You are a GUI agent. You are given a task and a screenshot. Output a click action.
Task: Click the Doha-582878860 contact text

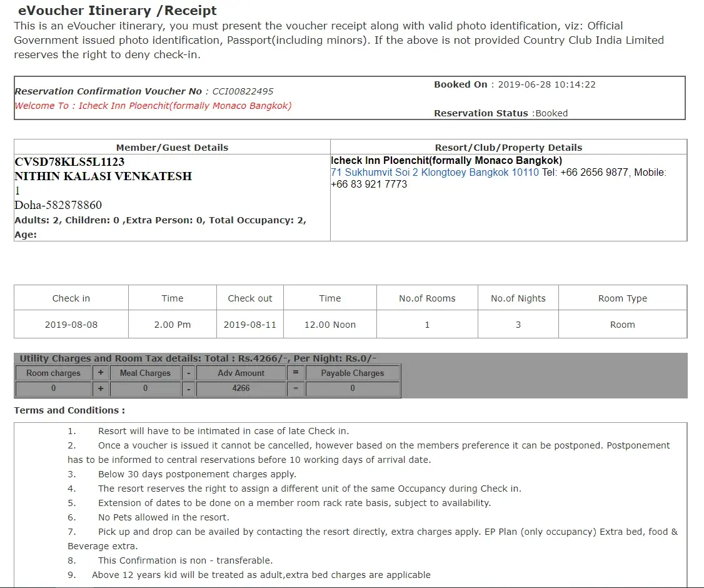coord(58,205)
